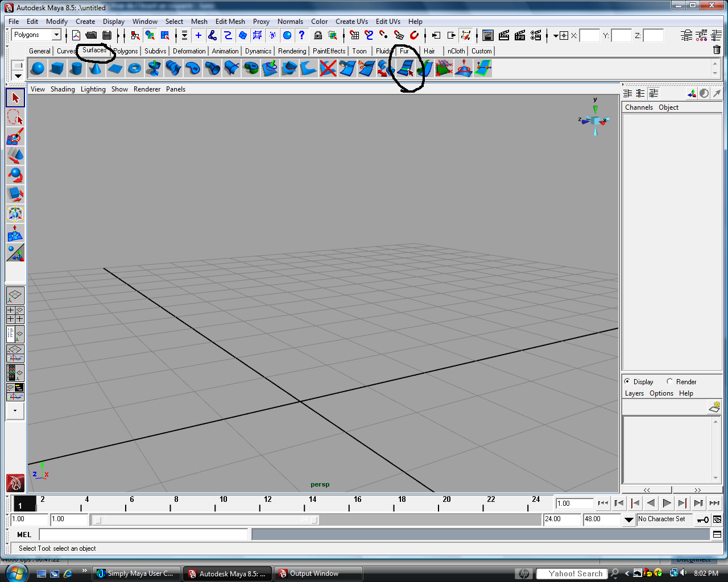Click the Sculpt Geometry shelf icon
Image resolution: width=728 pixels, height=582 pixels.
(463, 69)
